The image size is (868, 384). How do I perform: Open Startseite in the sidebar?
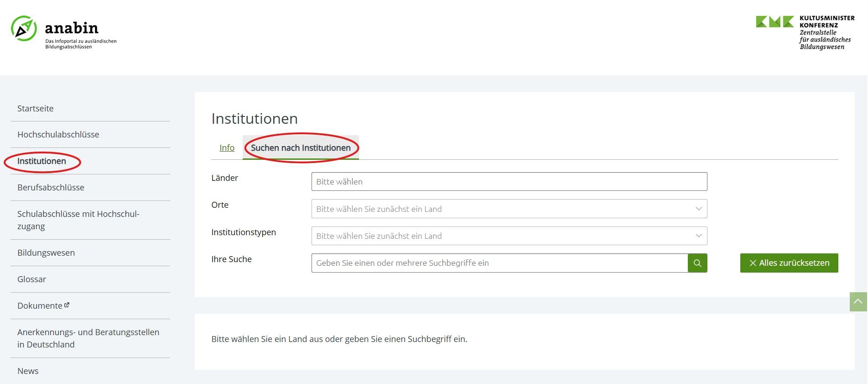coord(36,108)
